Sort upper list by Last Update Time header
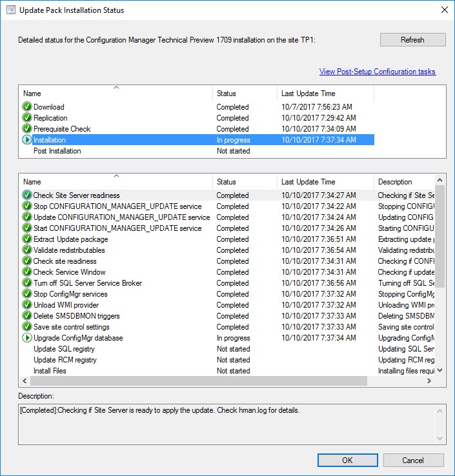The height and width of the screenshot is (476, 455). tap(326, 94)
